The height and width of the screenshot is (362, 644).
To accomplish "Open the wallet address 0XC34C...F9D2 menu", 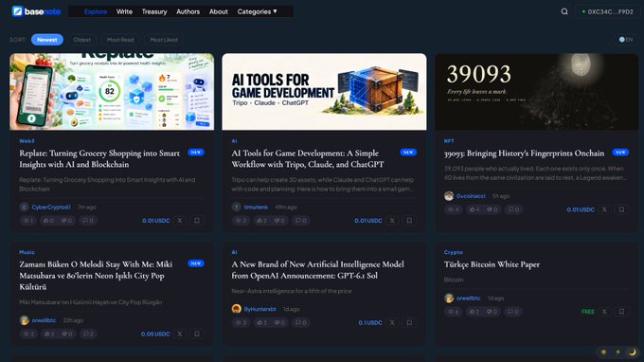I will [x=607, y=11].
